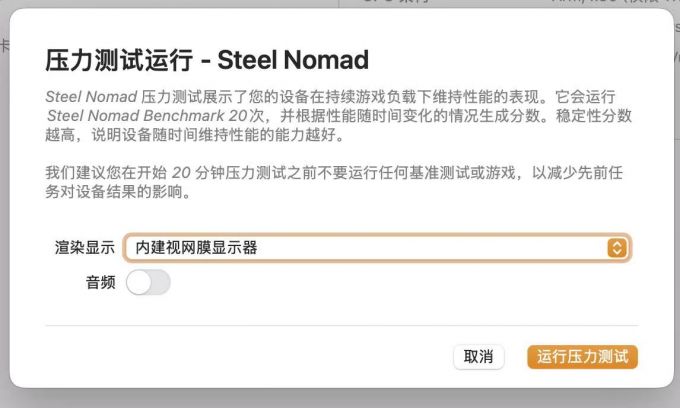The width and height of the screenshot is (680, 408).
Task: Click the 音频 label text
Action: [x=100, y=283]
